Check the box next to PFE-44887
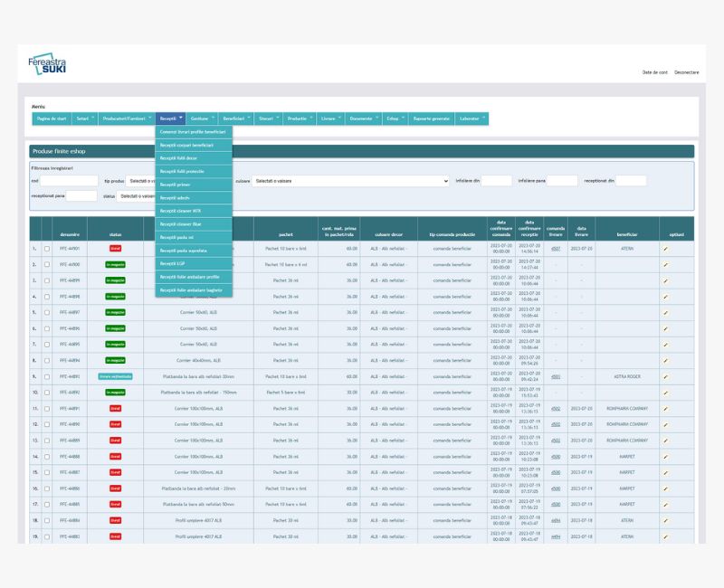The height and width of the screenshot is (588, 724). [x=47, y=472]
